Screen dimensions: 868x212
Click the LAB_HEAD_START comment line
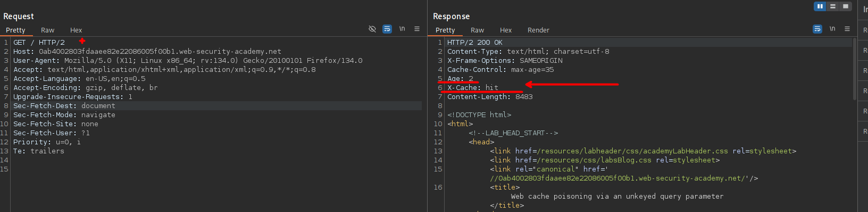click(x=513, y=133)
